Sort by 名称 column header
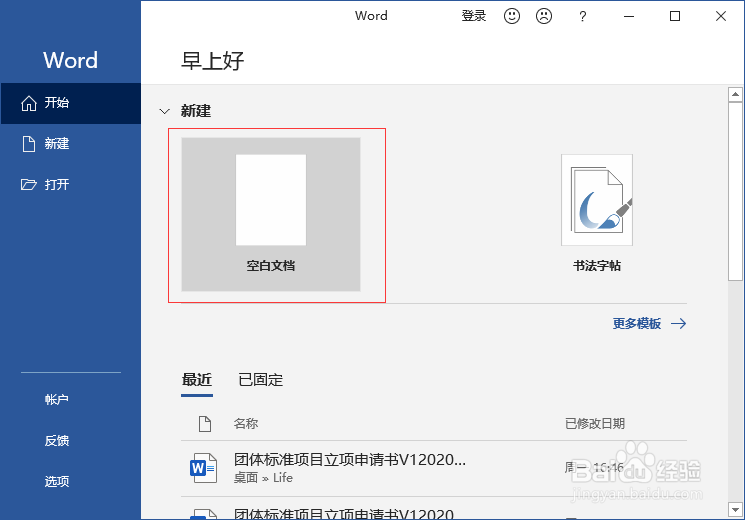 click(246, 424)
